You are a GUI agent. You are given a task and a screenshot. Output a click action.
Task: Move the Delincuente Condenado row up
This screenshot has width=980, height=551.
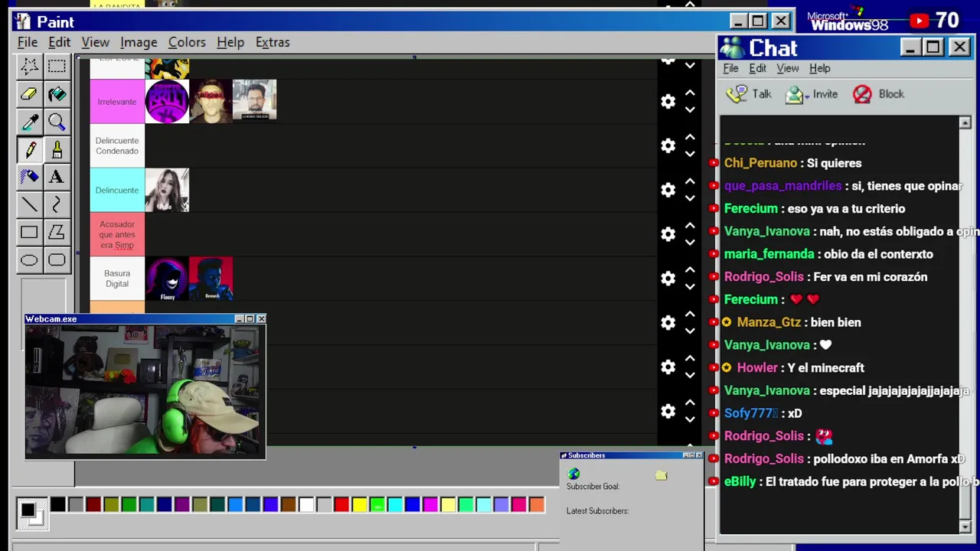[690, 137]
